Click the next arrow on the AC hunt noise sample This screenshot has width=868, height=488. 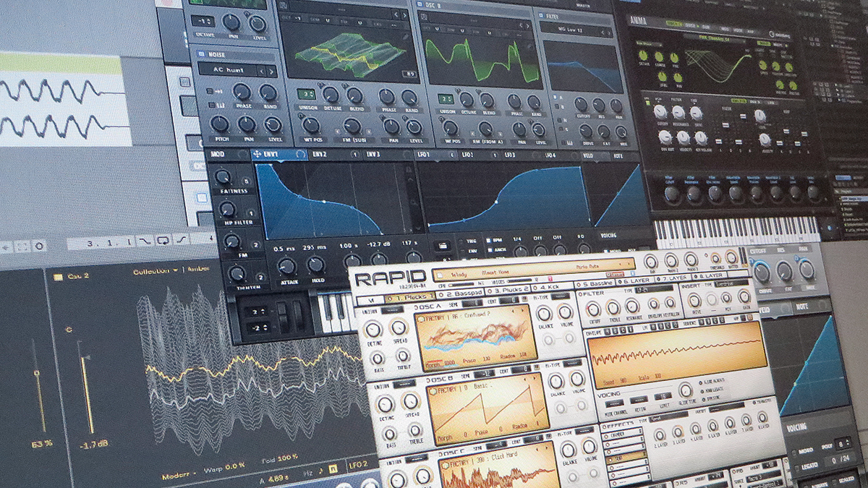(x=271, y=72)
